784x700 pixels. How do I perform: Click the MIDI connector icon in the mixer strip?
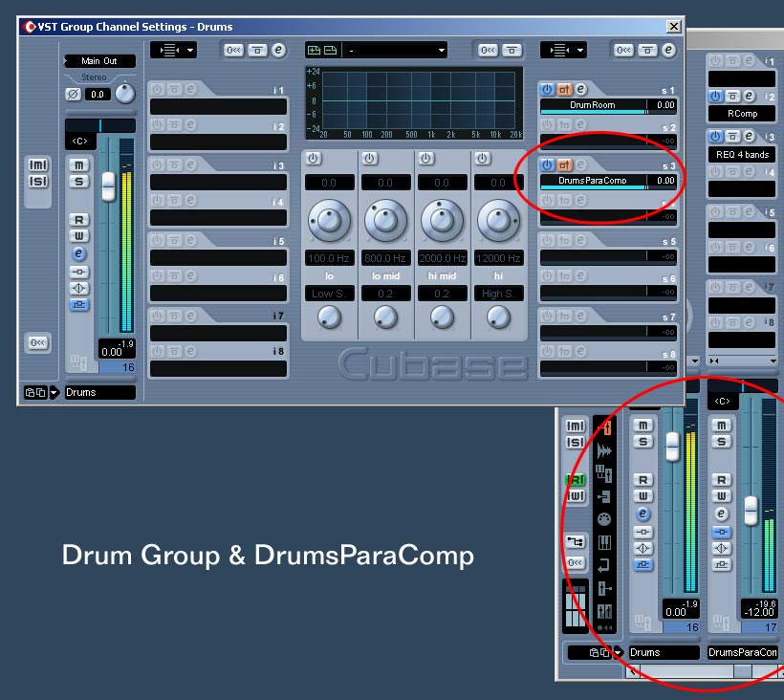pyautogui.click(x=604, y=521)
